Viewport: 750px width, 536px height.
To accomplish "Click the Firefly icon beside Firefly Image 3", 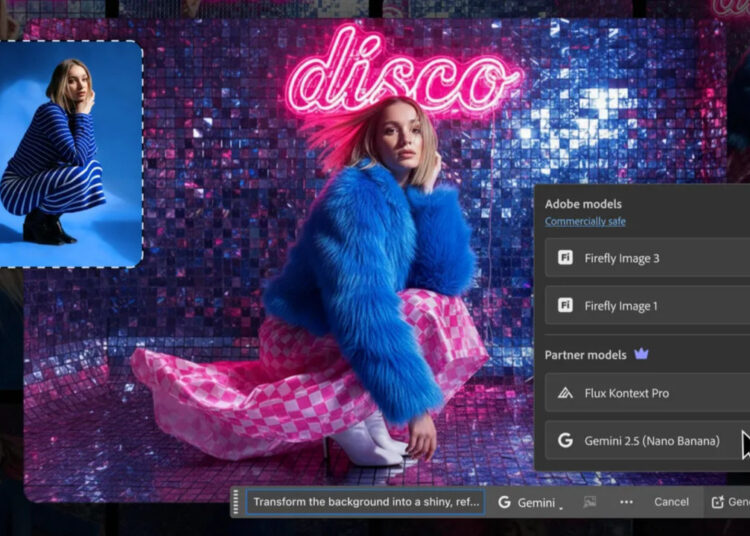I will tap(565, 259).
